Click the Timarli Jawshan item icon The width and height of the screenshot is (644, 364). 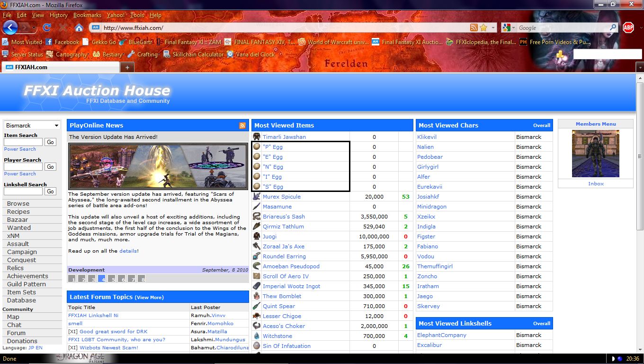(256, 137)
